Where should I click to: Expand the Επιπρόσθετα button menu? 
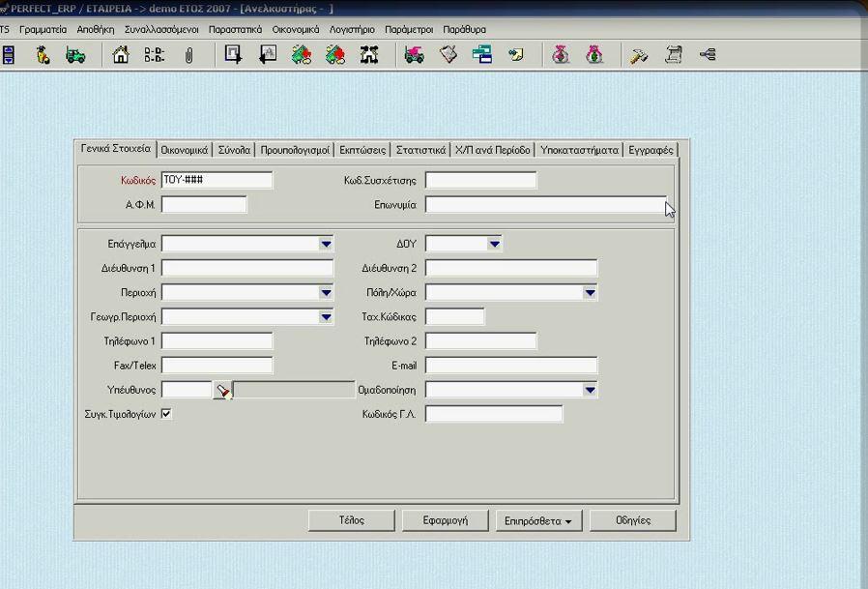[538, 521]
